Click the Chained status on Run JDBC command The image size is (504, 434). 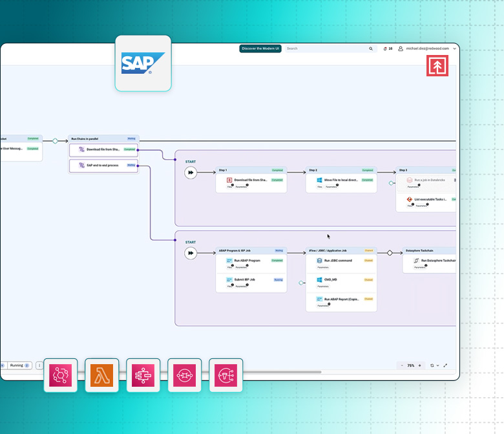coord(368,260)
